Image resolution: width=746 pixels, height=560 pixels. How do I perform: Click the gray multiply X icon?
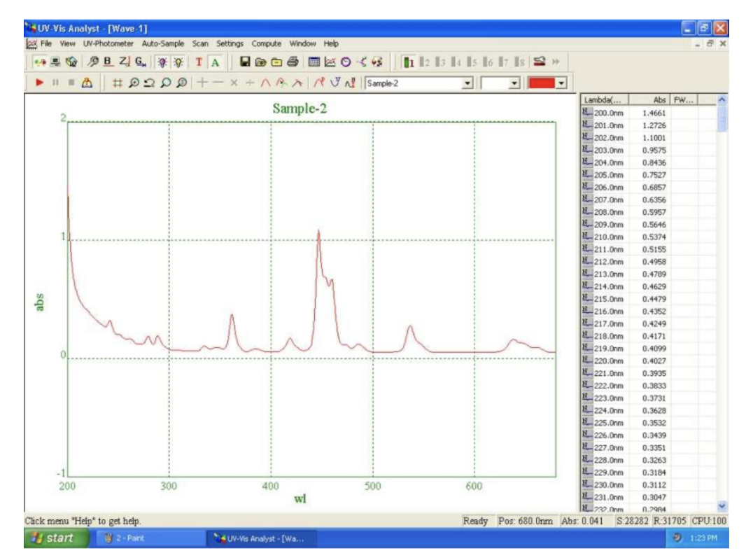click(234, 83)
